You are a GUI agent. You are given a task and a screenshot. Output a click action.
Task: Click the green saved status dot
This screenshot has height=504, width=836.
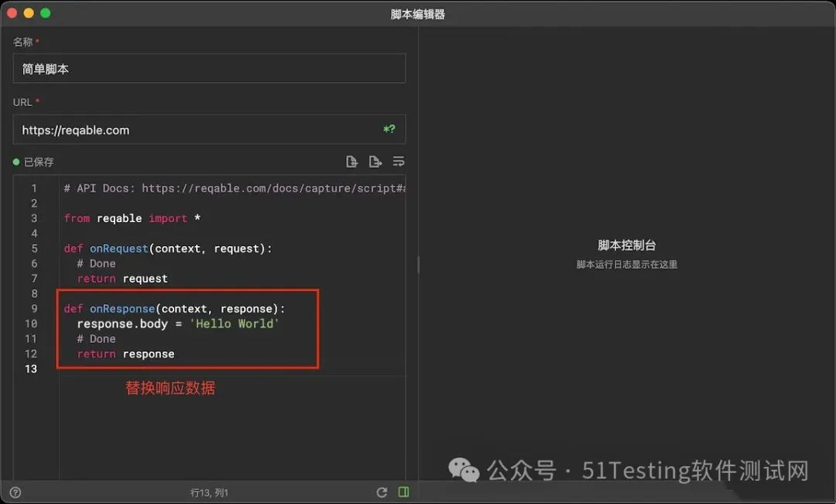click(x=16, y=162)
